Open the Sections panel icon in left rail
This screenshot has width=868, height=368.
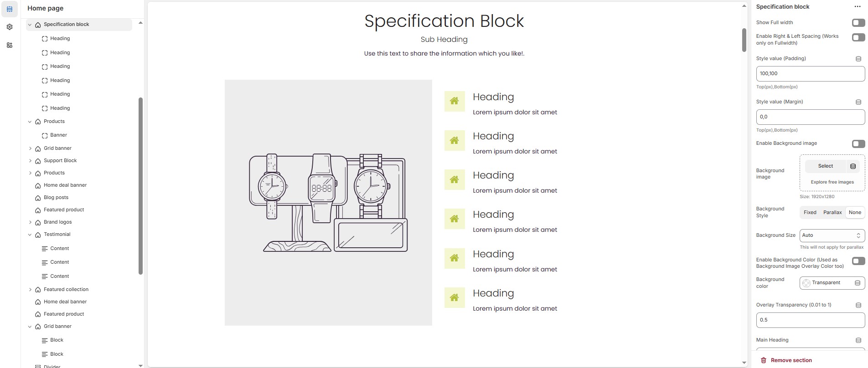click(x=10, y=9)
